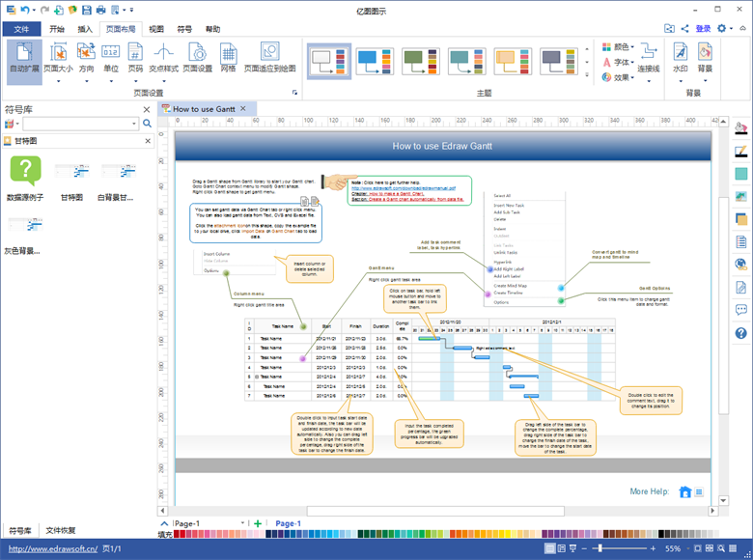Pick the red swatch at color bar start
This screenshot has height=560, width=753.
pyautogui.click(x=177, y=534)
